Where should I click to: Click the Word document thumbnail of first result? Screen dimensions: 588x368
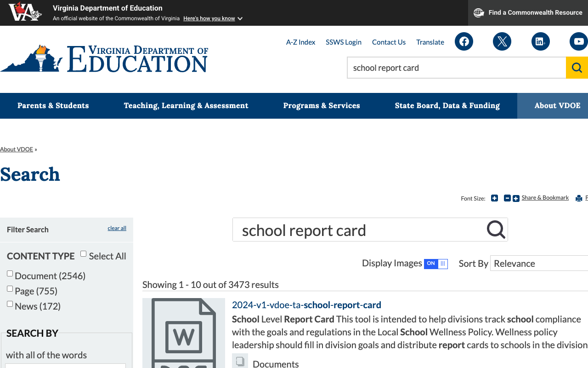click(x=184, y=333)
